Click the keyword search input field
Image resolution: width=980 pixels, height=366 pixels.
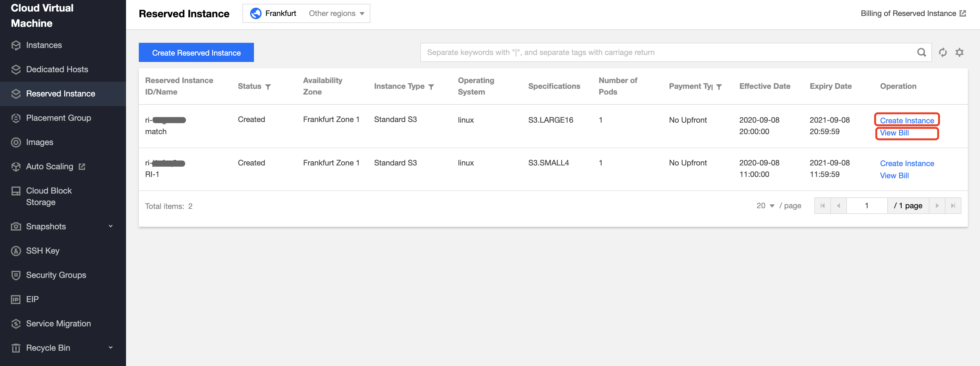[x=666, y=52]
